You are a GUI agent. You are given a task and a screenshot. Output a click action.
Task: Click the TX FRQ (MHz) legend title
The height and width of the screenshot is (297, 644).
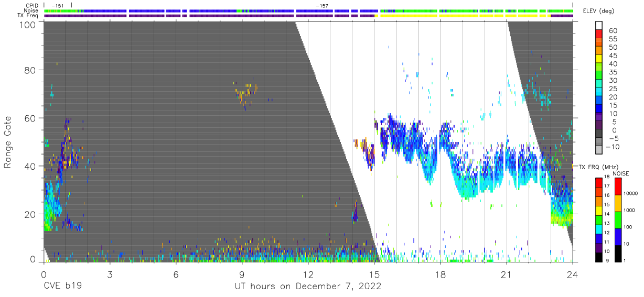(597, 167)
